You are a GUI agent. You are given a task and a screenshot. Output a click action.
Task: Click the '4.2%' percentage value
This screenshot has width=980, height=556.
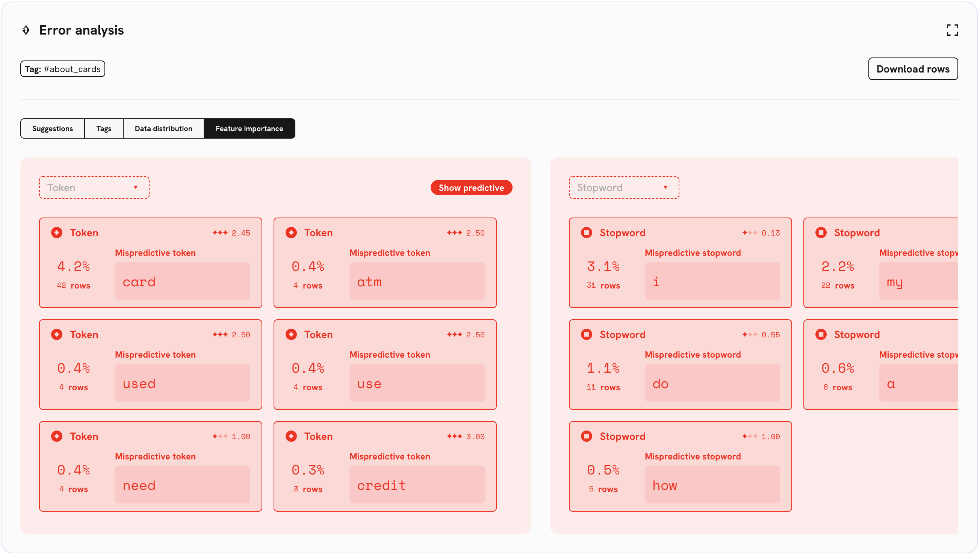(x=74, y=267)
